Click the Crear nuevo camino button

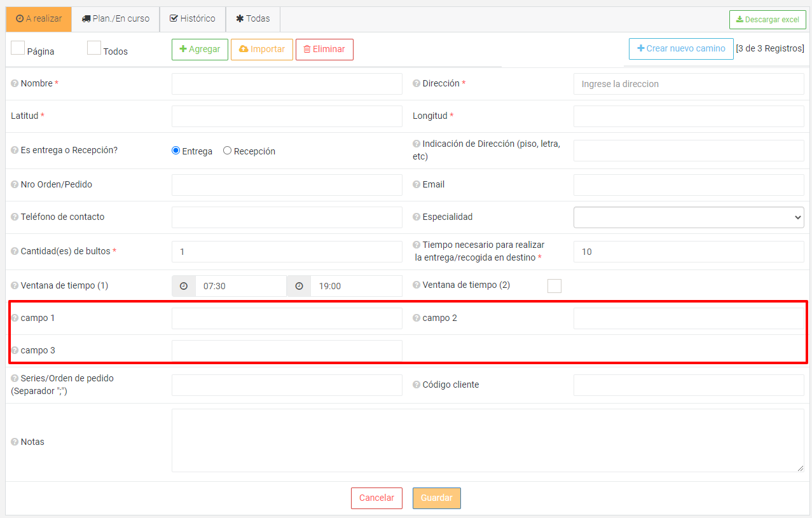coord(680,49)
